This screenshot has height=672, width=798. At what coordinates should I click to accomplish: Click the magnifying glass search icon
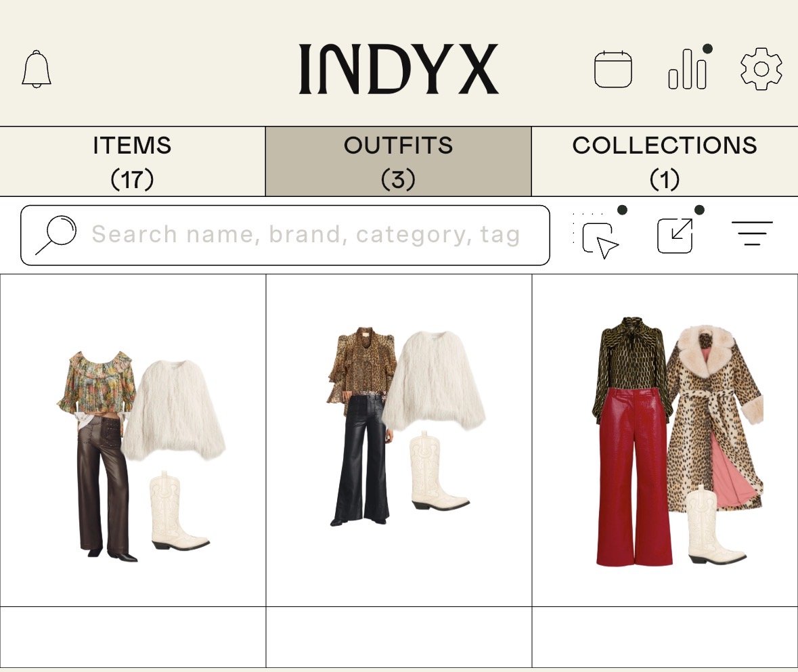tap(56, 235)
